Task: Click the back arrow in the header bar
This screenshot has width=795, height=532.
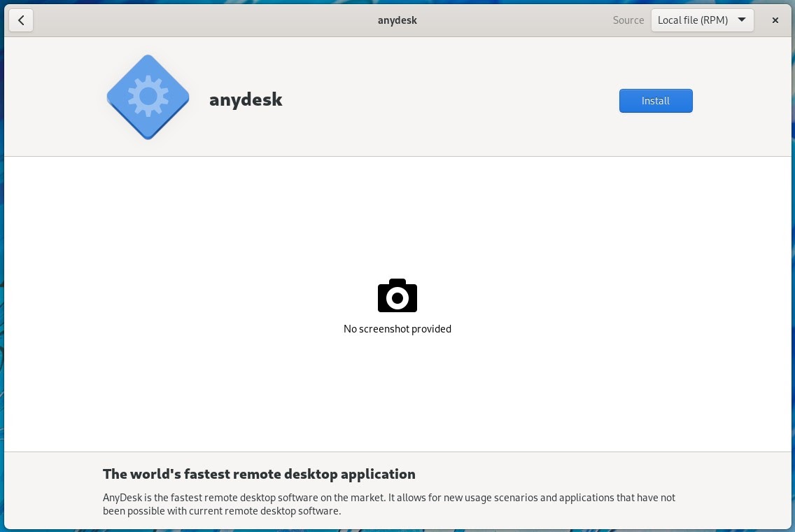Action: [x=21, y=20]
